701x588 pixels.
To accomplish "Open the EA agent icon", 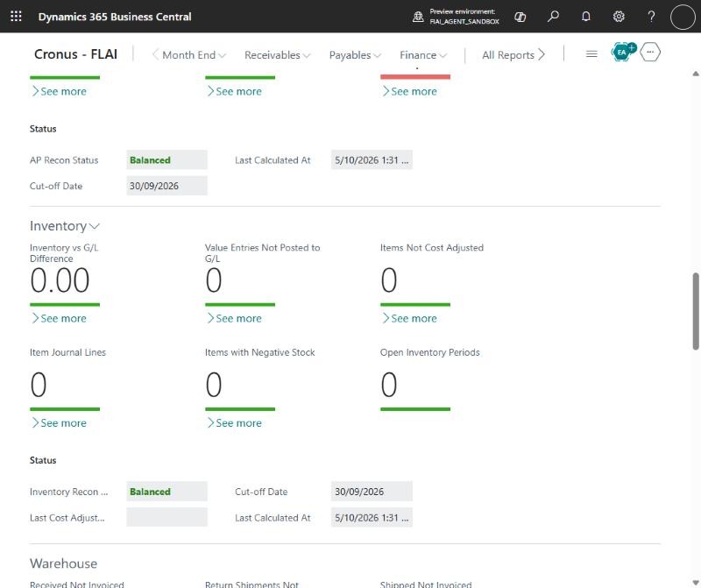I will (x=623, y=53).
